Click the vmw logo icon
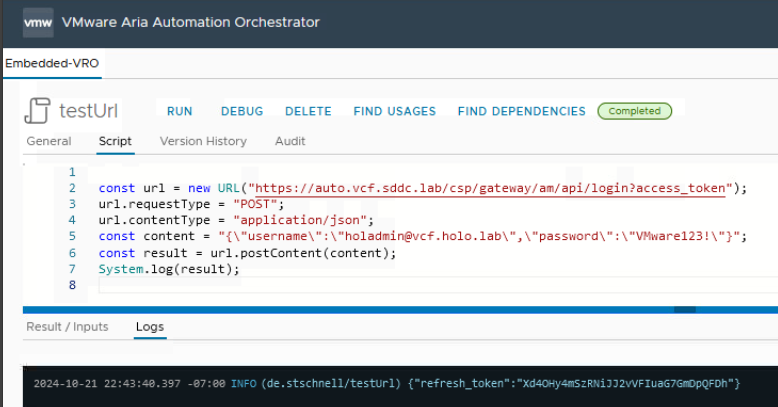Viewport: 778px width, 407px height. 38,22
